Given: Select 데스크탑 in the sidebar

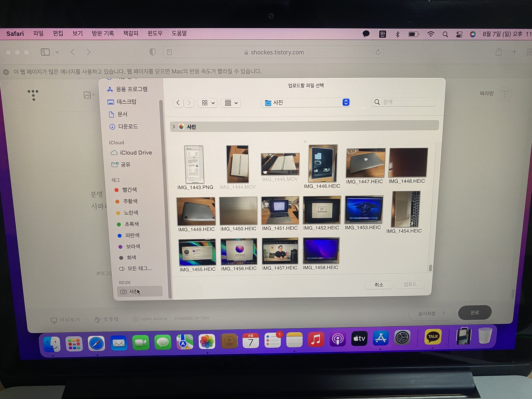Looking at the screenshot, I should (122, 102).
